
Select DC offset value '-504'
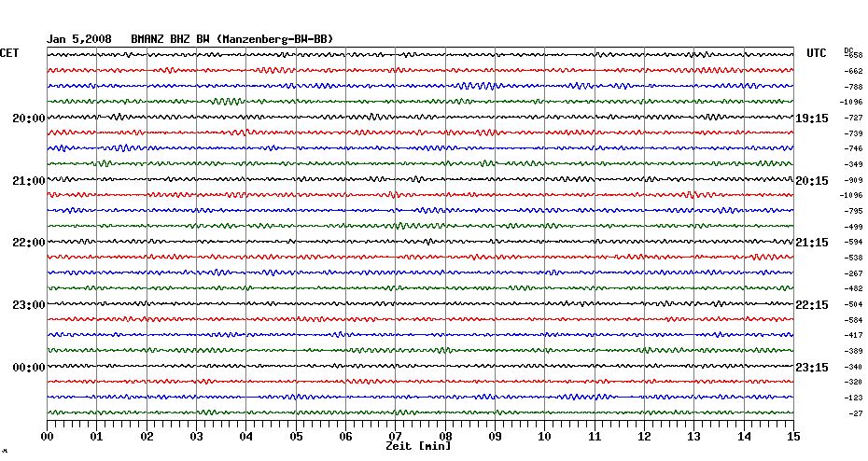click(x=853, y=305)
